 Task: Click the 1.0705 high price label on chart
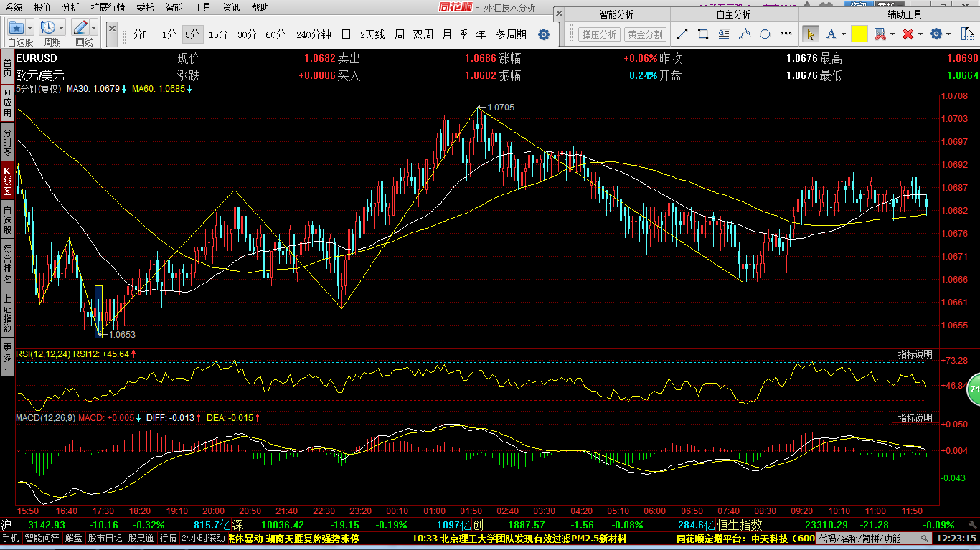tap(501, 107)
